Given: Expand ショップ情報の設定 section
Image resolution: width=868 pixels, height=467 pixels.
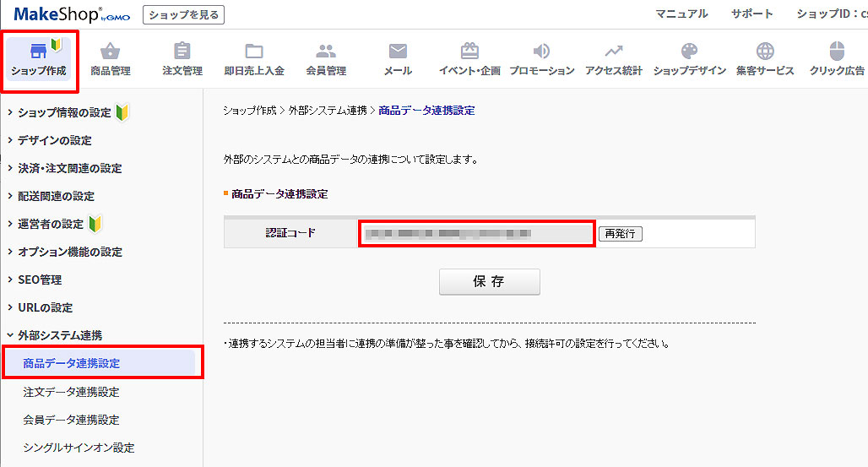Looking at the screenshot, I should coord(64,112).
